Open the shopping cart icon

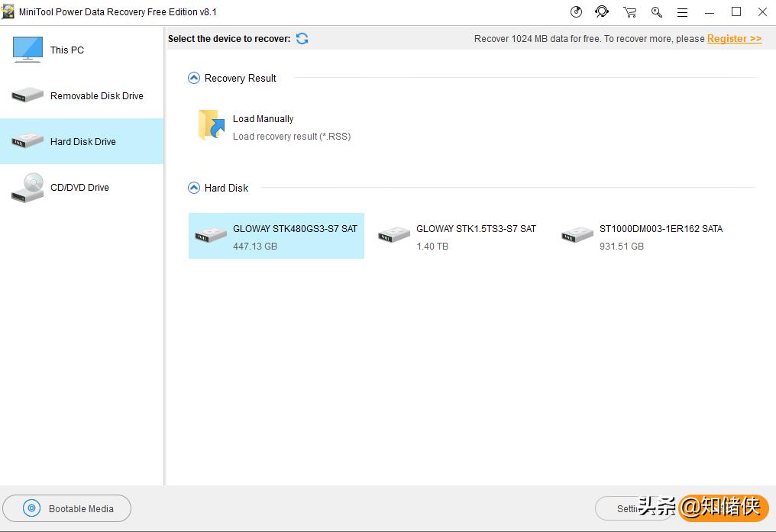[629, 12]
